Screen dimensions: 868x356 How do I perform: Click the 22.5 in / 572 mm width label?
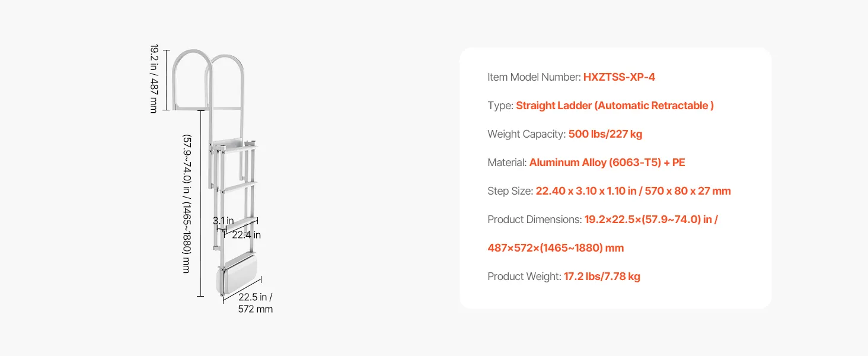(x=256, y=303)
